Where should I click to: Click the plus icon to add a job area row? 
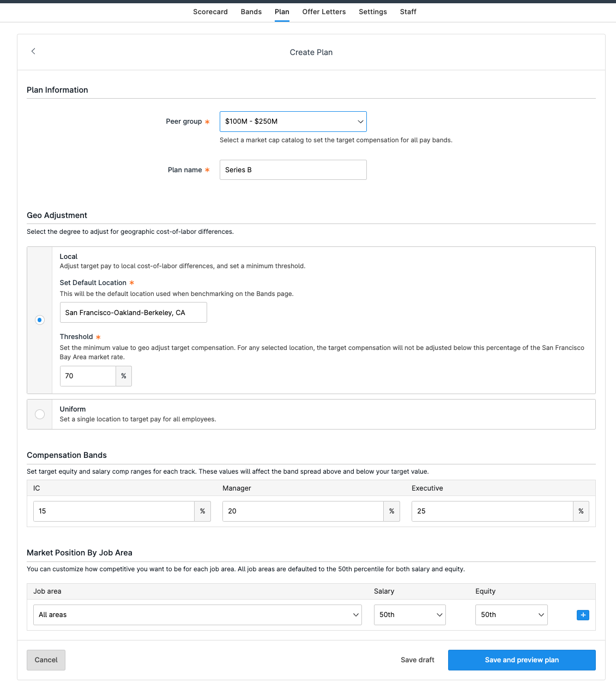pos(583,614)
